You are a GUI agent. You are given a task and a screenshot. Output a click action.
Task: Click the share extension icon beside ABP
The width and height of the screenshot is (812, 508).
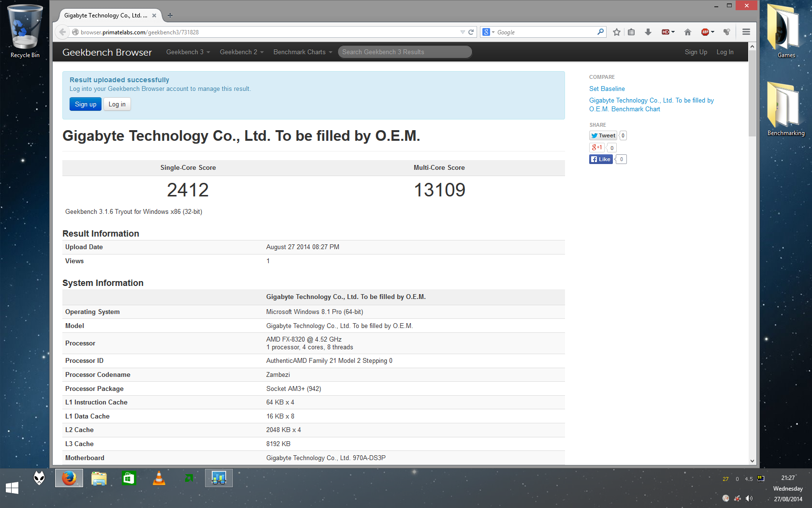[x=726, y=32]
